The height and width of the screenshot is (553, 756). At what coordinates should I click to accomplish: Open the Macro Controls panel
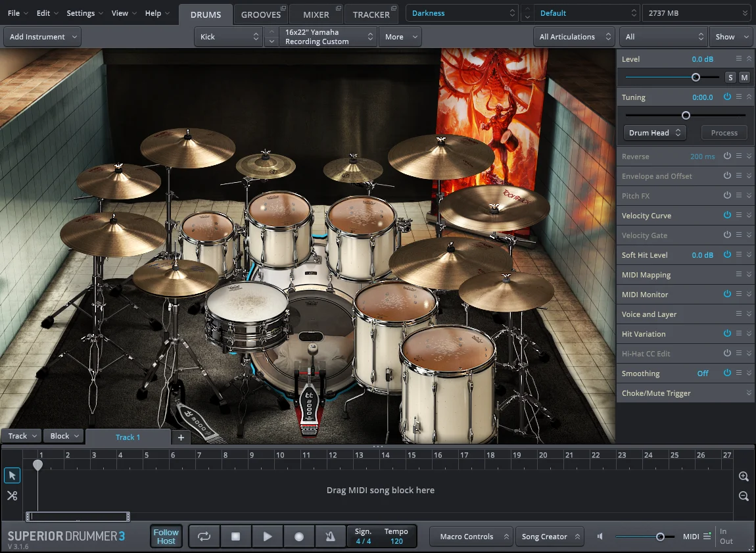coord(471,537)
